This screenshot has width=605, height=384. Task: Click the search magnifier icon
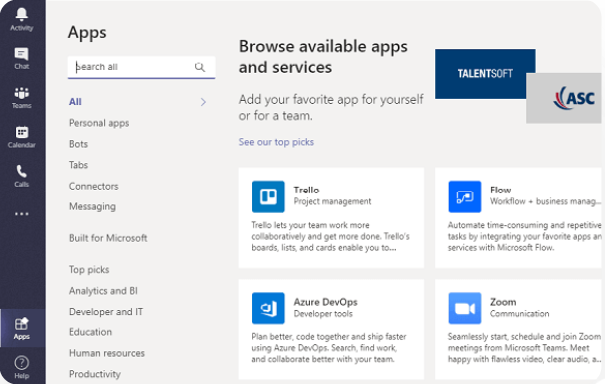click(x=200, y=67)
